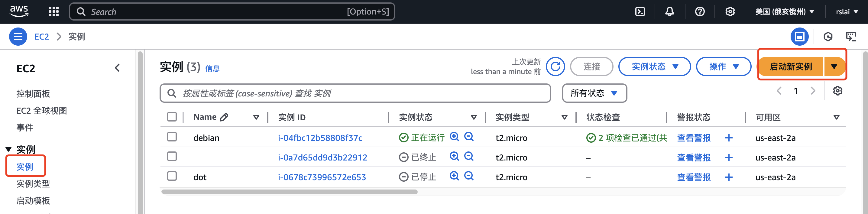Expand the 实例状态 dropdown
The height and width of the screenshot is (214, 868).
coord(654,67)
